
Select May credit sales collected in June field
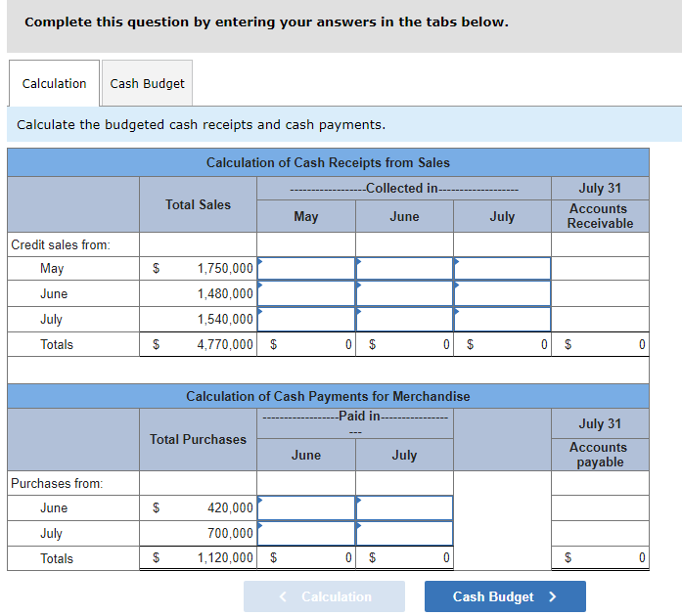click(404, 268)
